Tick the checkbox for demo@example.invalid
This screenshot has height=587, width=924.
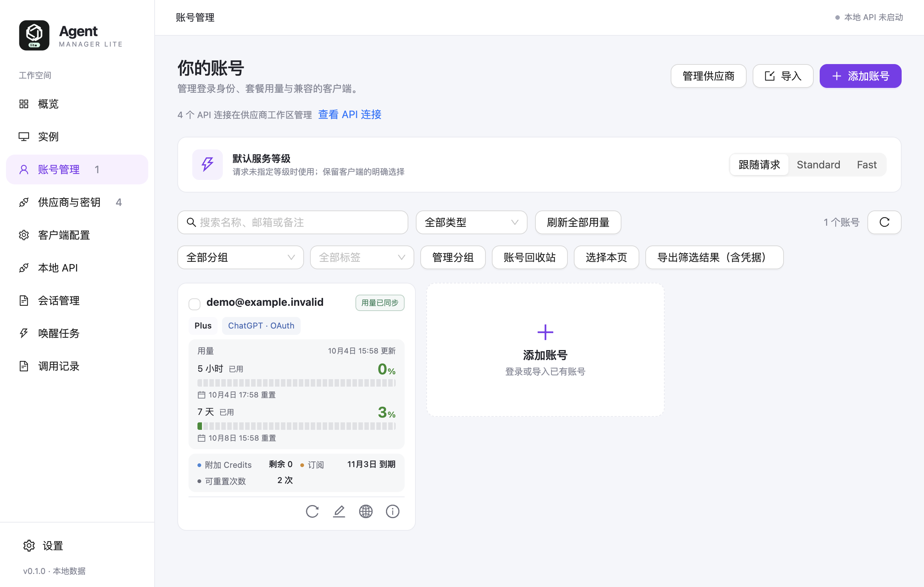[194, 304]
